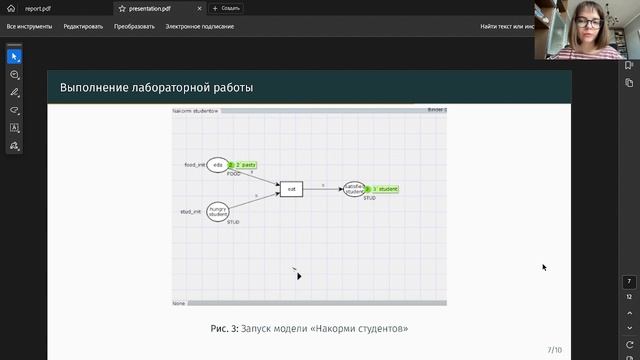This screenshot has width=640, height=360.
Task: Select the add text box tool
Action: 14,128
